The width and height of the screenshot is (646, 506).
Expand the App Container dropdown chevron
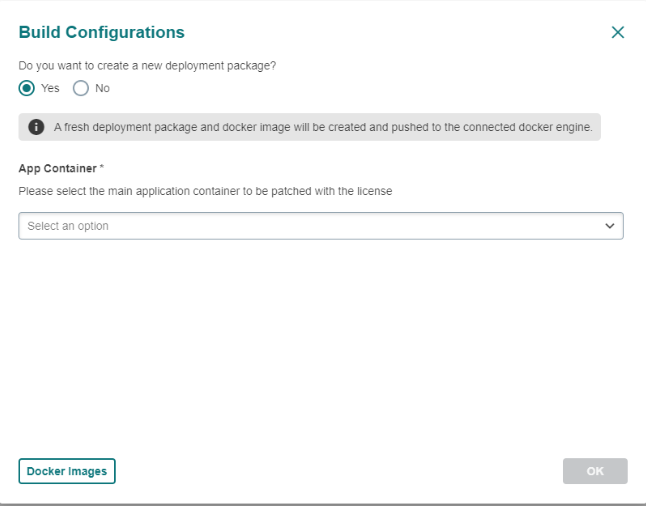tap(610, 226)
